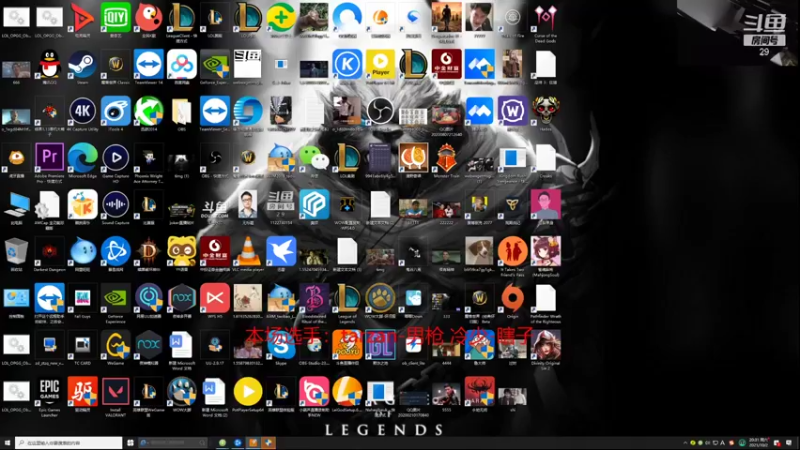Open the Origin orange icon
The width and height of the screenshot is (800, 450).
513,298
